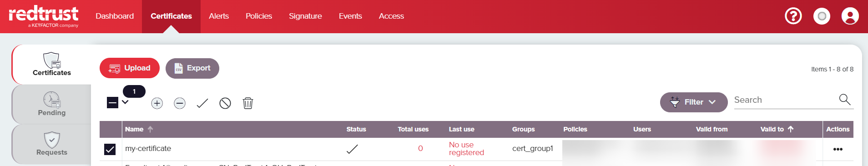This screenshot has height=166, width=868.
Task: Click the Last use column header
Action: (462, 129)
